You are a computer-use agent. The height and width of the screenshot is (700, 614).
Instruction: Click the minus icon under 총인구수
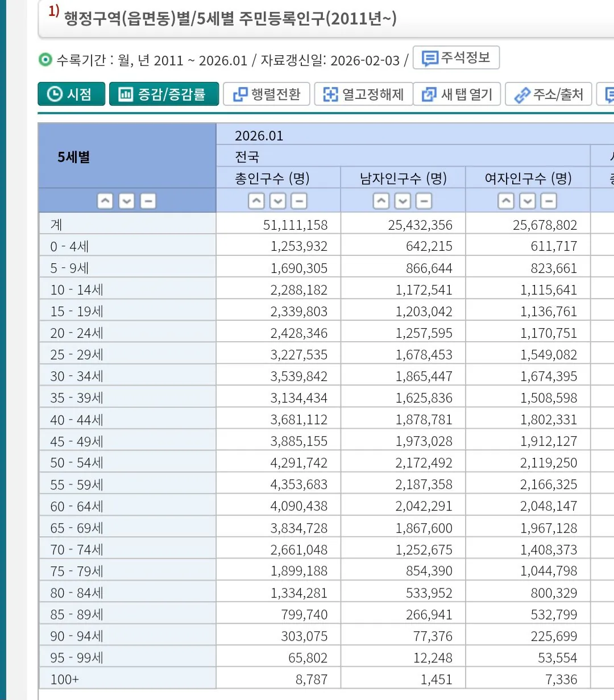tap(299, 201)
